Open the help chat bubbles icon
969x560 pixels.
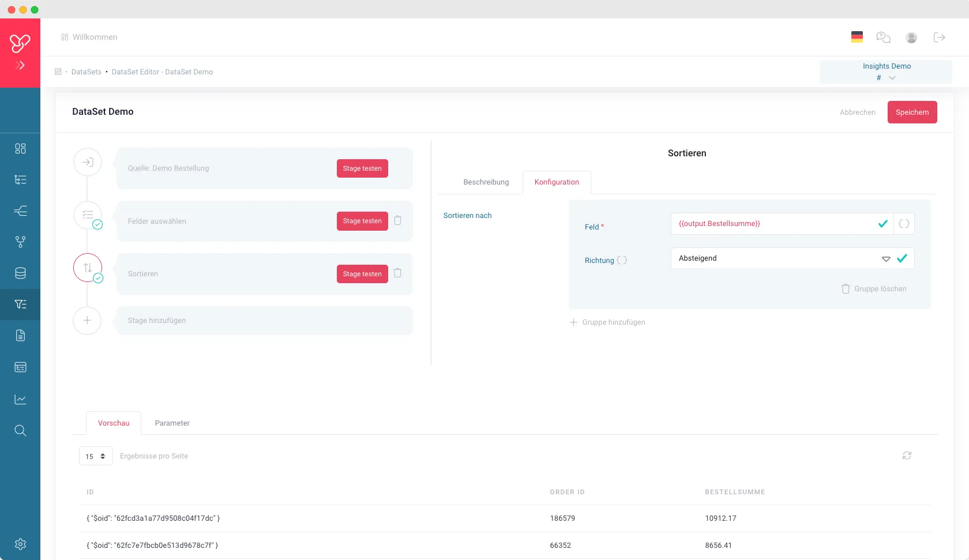click(883, 37)
